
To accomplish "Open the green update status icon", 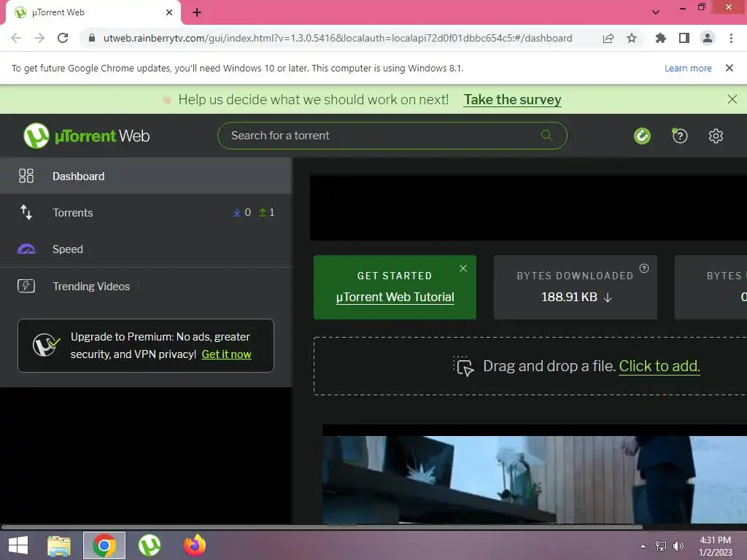I will (x=642, y=136).
